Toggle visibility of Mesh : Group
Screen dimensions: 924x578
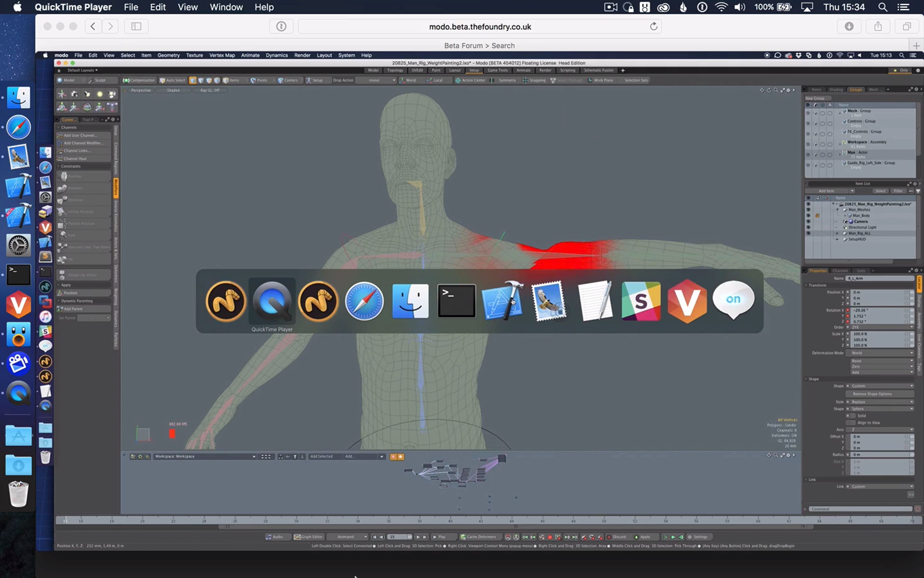coord(808,113)
